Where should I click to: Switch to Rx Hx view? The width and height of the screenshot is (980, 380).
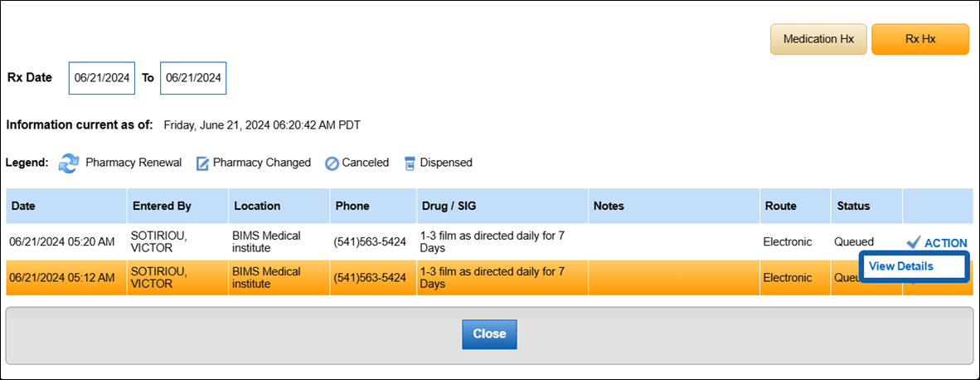click(x=919, y=39)
